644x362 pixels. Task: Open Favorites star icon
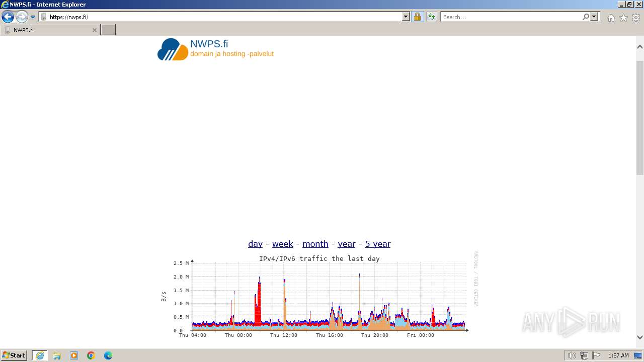[623, 18]
